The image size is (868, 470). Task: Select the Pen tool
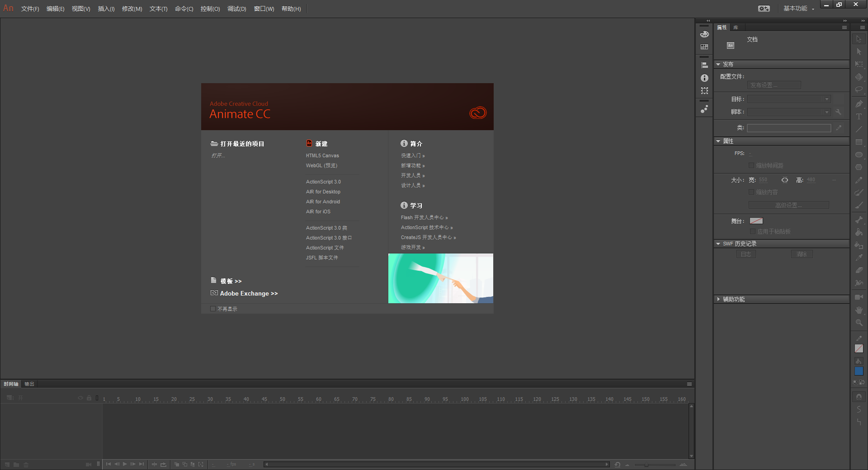coord(859,104)
